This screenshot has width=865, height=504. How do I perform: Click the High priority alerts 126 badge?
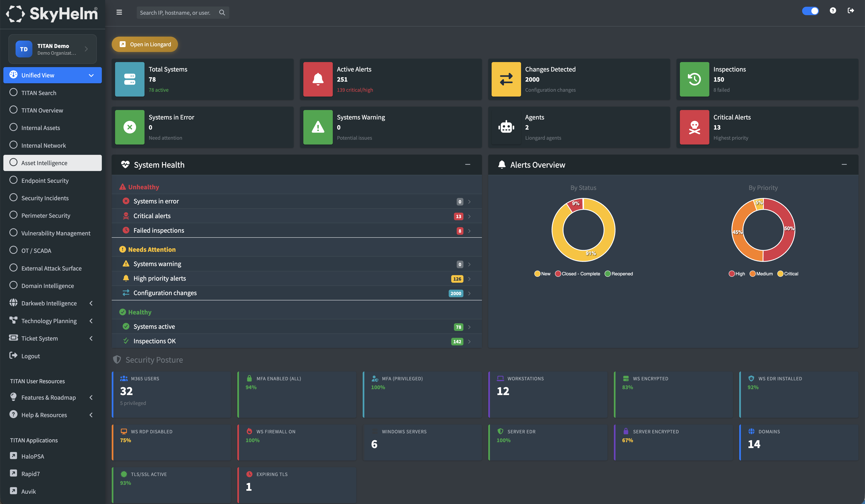point(457,279)
